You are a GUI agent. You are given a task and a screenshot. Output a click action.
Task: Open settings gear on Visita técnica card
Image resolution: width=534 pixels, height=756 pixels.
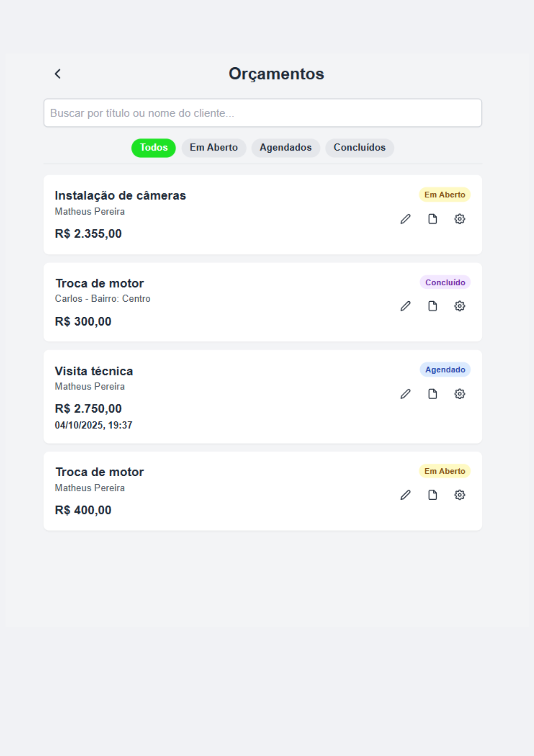click(459, 394)
